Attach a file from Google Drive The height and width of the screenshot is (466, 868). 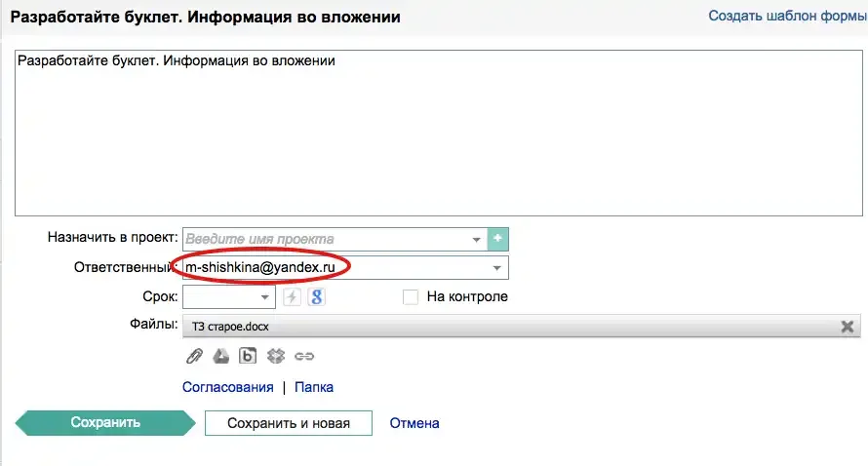click(x=220, y=356)
